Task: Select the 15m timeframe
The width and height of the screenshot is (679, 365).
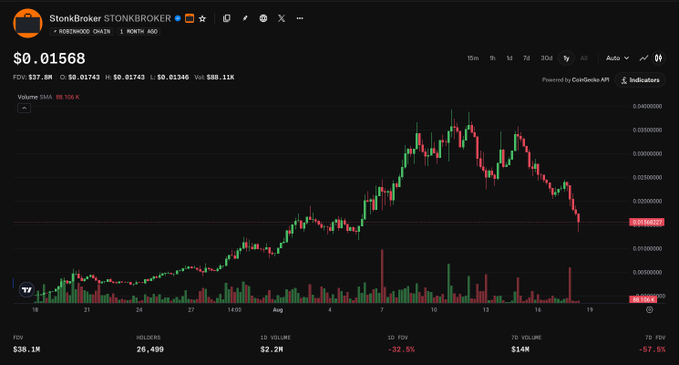Action: (473, 58)
